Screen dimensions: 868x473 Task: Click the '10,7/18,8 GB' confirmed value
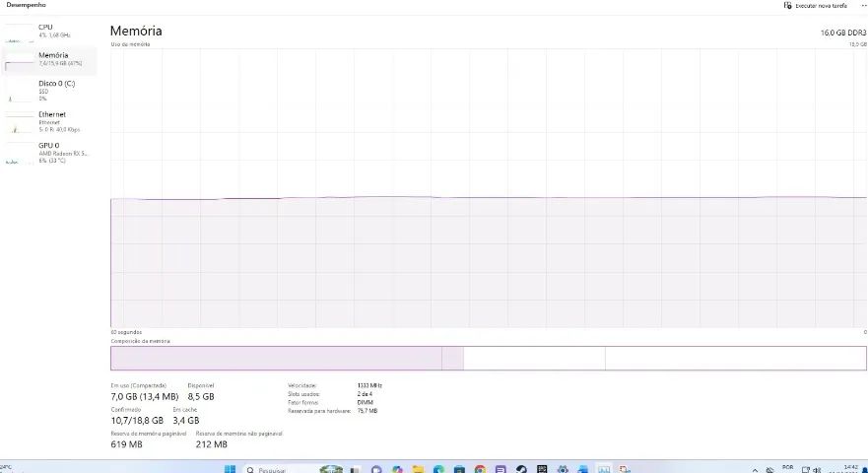click(x=137, y=421)
